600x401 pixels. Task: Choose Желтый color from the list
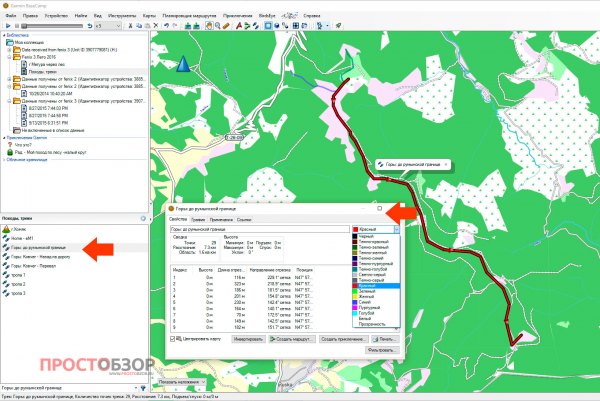pyautogui.click(x=376, y=297)
